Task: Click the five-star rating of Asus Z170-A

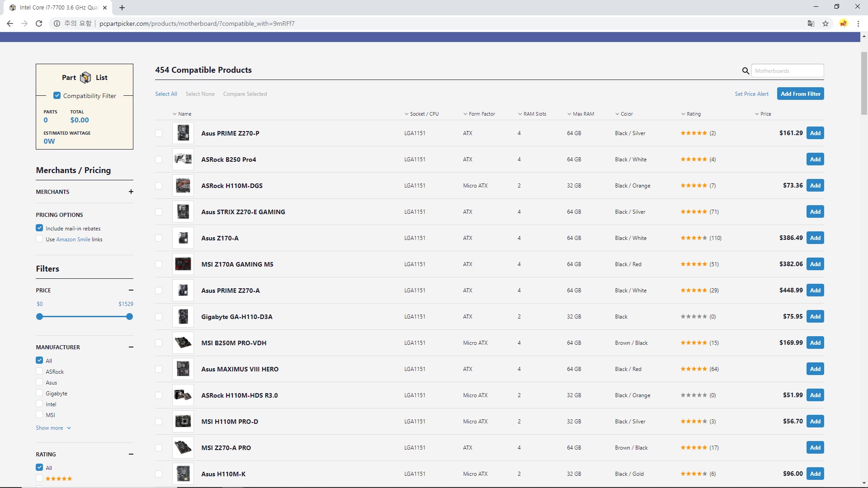Action: pos(693,238)
